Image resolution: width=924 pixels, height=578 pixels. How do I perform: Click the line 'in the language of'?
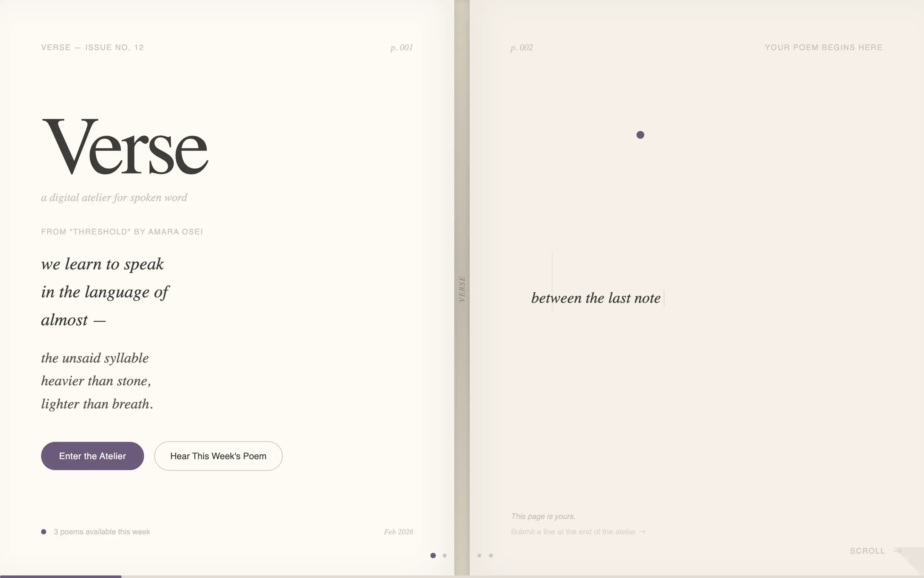click(105, 292)
